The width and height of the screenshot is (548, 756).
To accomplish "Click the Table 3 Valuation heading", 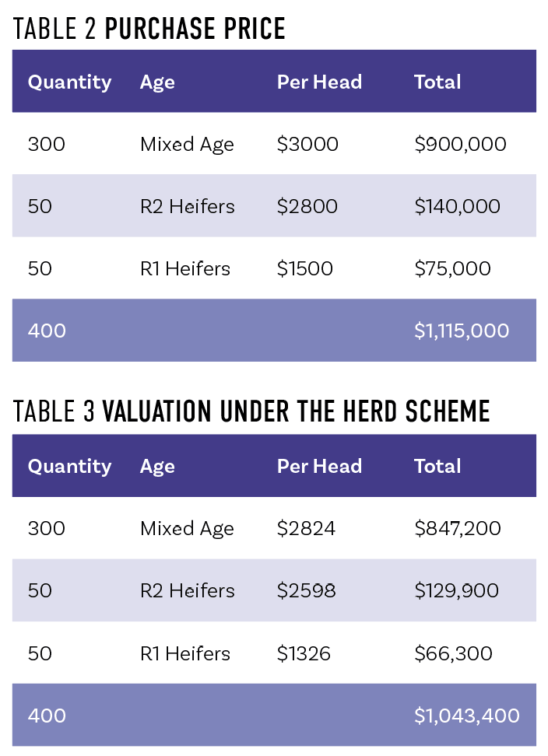I will click(x=251, y=411).
